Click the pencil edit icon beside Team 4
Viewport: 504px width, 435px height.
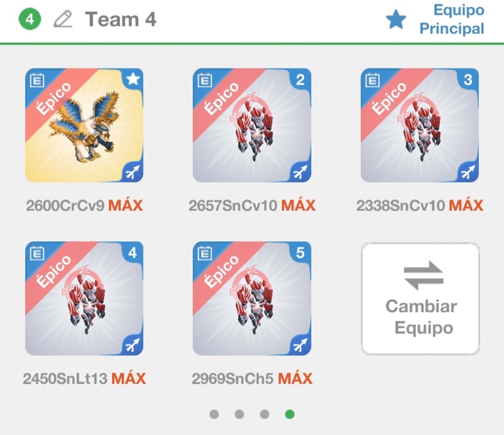click(x=63, y=20)
